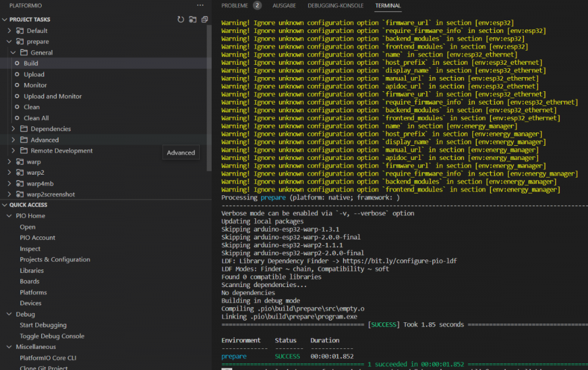
Task: Open the Debugging-Konsole tab
Action: pyautogui.click(x=335, y=6)
